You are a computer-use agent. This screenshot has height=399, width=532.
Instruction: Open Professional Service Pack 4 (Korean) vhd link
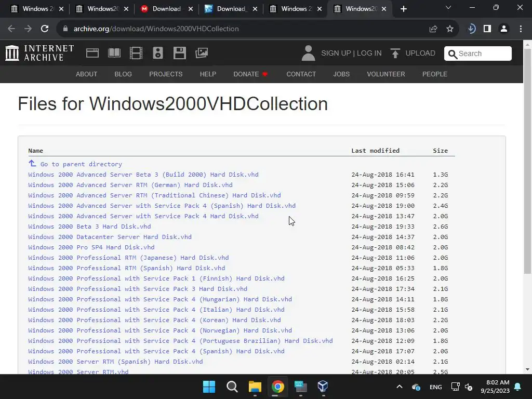coord(154,320)
